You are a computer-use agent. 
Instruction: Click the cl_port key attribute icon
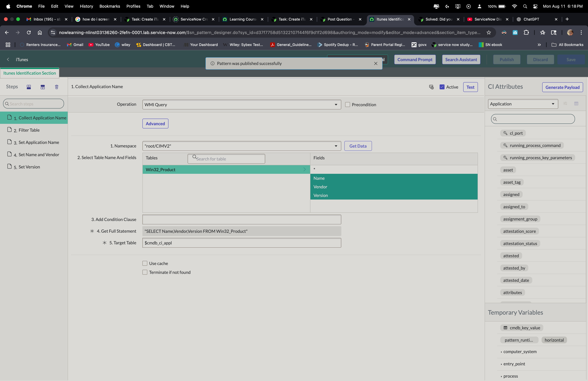point(505,133)
